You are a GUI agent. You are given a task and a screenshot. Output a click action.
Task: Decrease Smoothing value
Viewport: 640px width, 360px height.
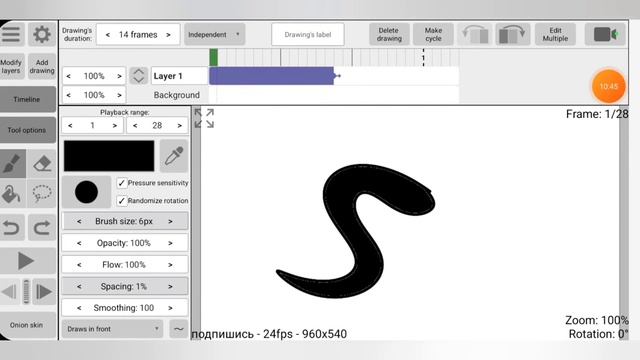click(79, 308)
